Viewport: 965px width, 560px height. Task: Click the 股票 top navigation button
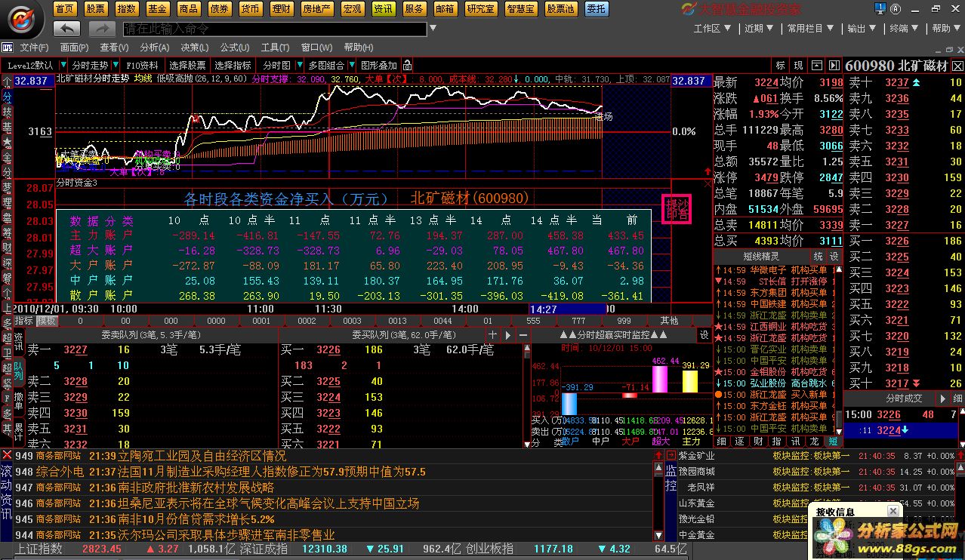96,9
